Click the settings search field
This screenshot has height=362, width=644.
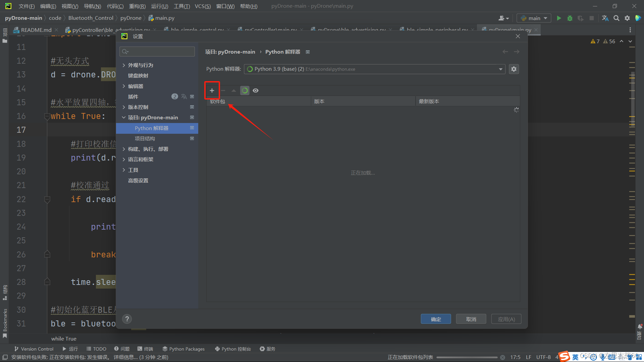click(x=157, y=51)
